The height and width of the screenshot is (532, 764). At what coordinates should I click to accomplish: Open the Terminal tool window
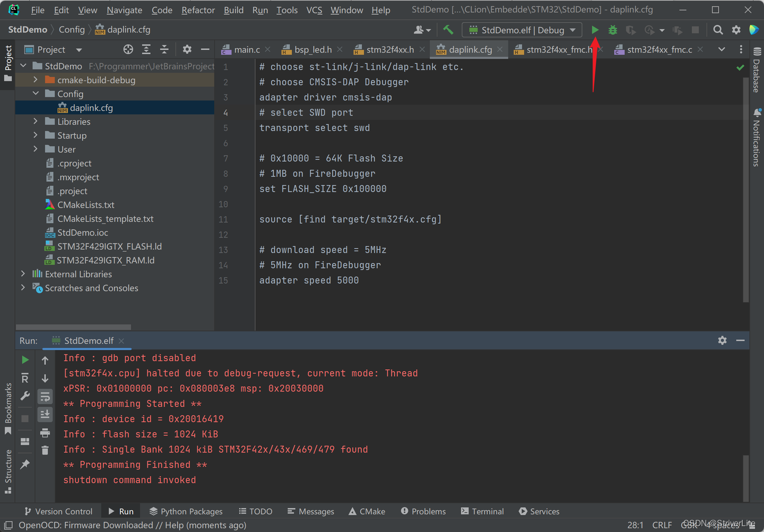(x=482, y=511)
